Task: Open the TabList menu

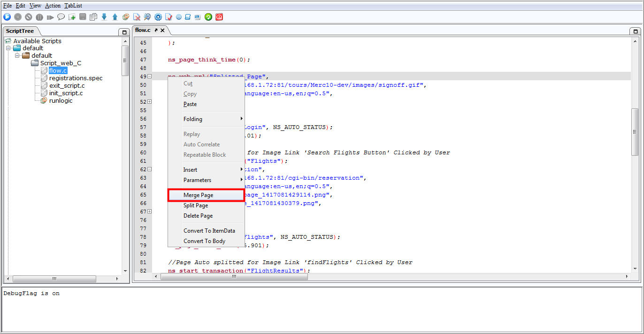Action: tap(73, 6)
